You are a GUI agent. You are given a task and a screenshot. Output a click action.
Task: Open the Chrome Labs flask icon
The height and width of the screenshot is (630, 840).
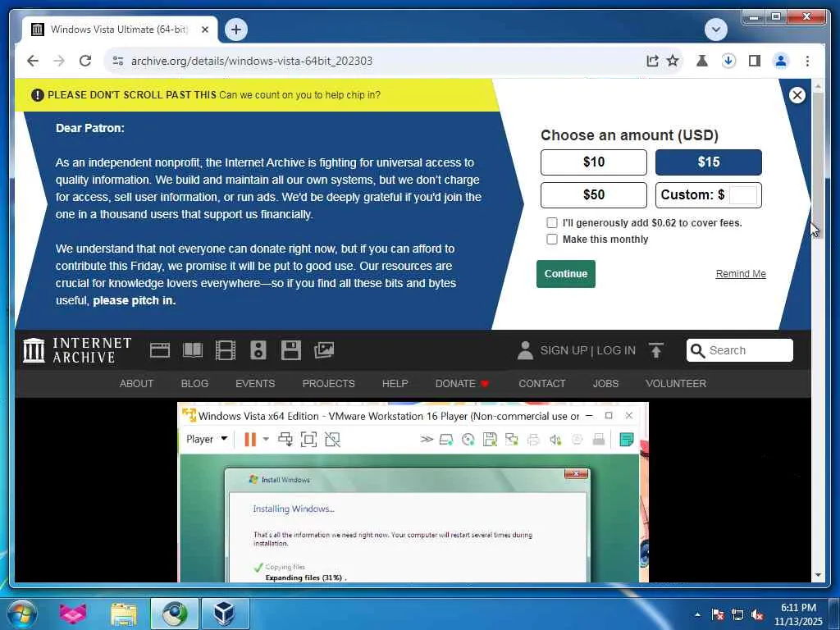tap(702, 61)
